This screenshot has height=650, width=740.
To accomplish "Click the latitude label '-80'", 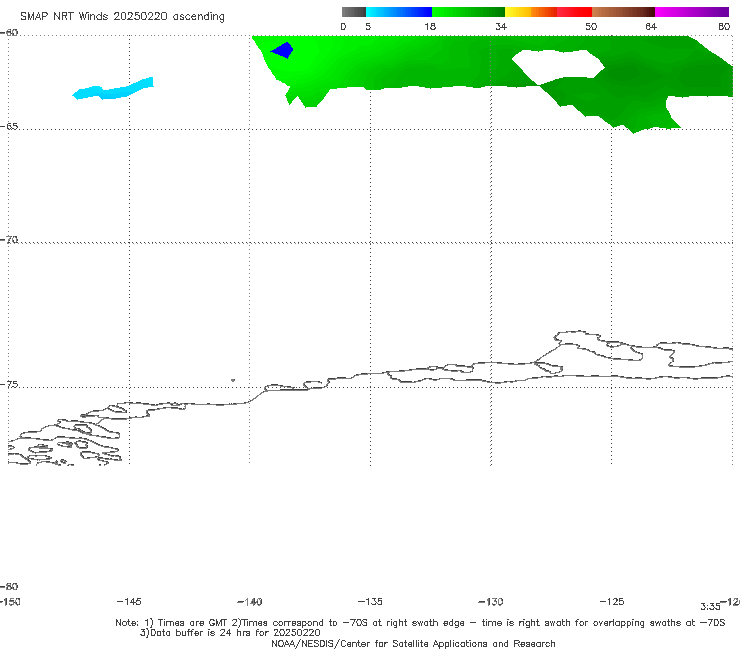I will click(9, 586).
